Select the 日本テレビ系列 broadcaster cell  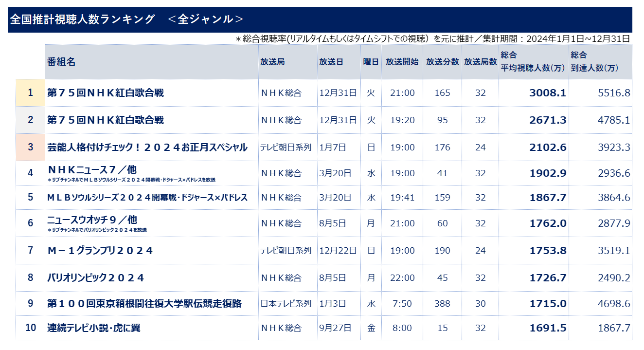tap(286, 303)
